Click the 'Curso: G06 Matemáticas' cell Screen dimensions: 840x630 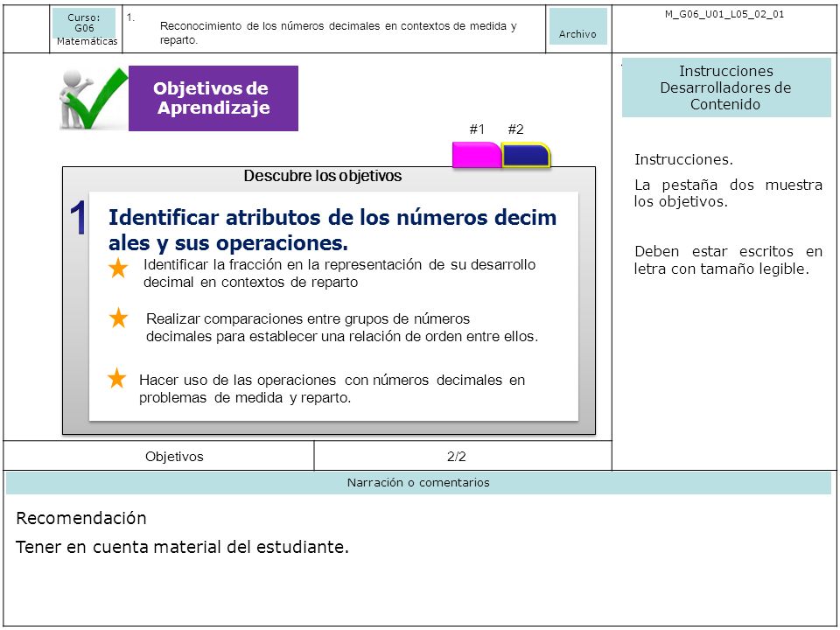87,29
